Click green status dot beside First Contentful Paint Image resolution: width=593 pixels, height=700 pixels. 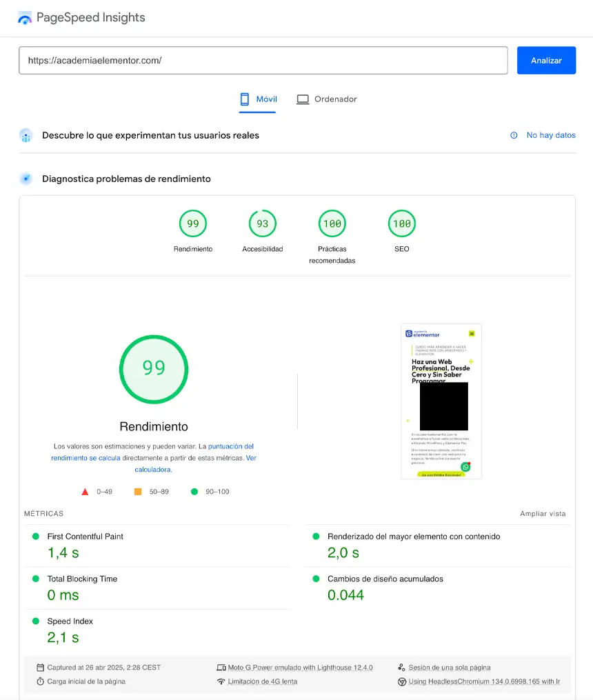tap(36, 536)
